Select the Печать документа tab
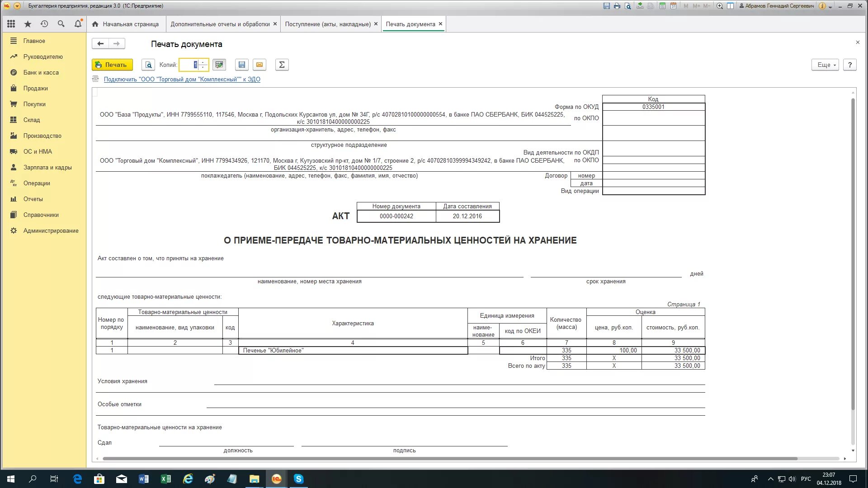 (x=410, y=24)
